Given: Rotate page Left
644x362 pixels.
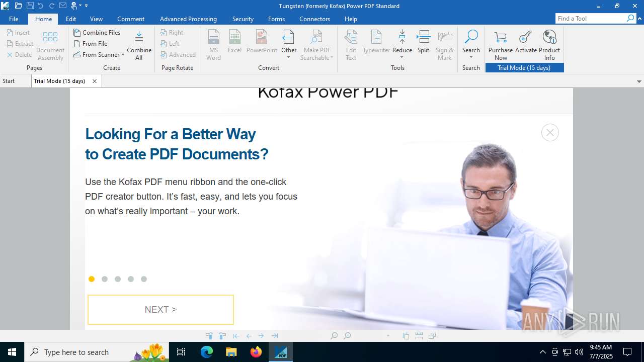Looking at the screenshot, I should point(170,43).
